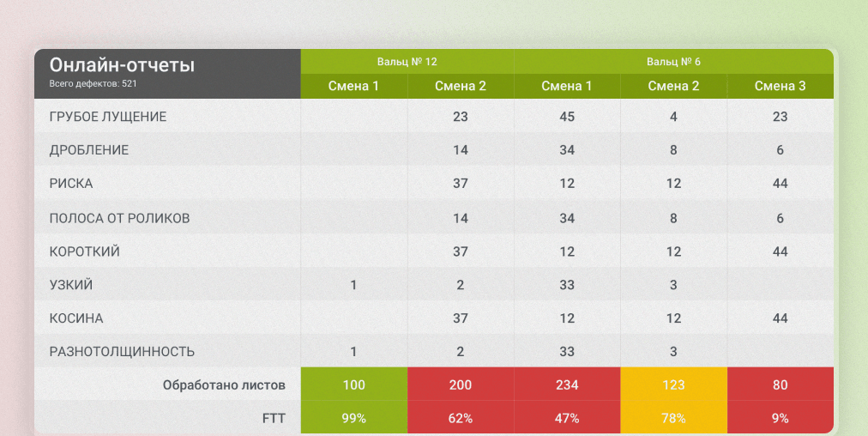Select the "КОРОТКИЙ" defect row label

point(85,251)
